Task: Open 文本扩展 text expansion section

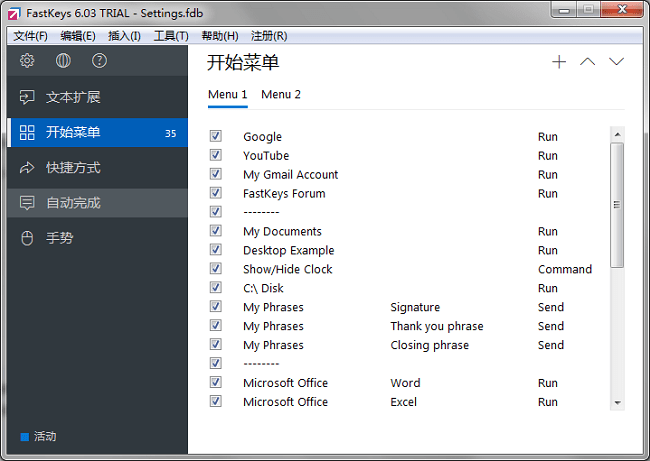Action: 73,97
